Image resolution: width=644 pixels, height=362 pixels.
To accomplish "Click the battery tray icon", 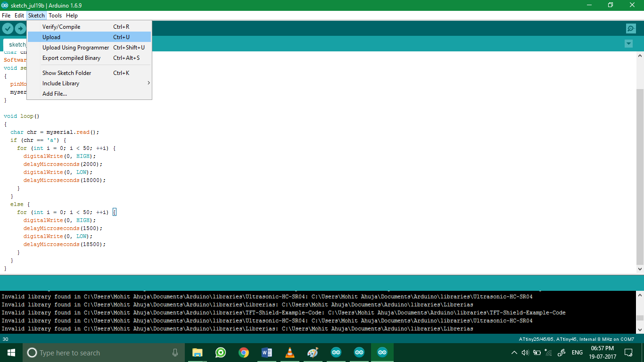I will 537,353.
